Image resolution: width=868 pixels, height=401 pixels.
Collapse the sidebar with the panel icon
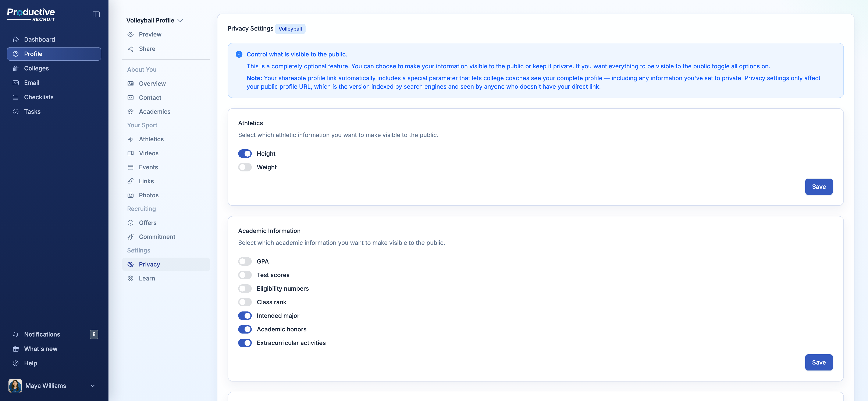coord(96,14)
